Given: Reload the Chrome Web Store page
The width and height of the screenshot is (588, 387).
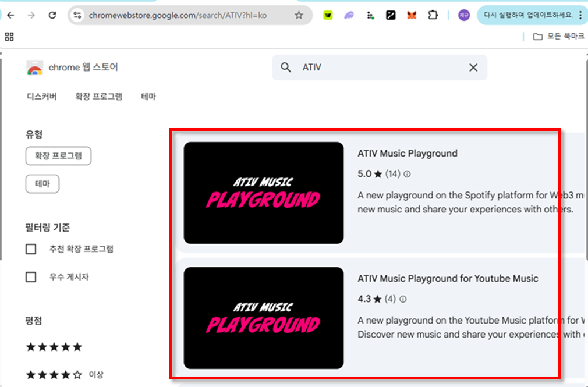Looking at the screenshot, I should (52, 15).
